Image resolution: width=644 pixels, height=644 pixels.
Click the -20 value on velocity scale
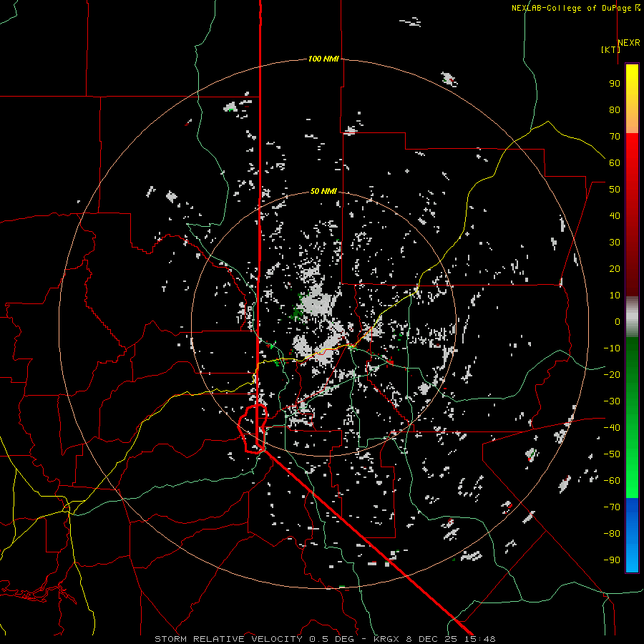[612, 374]
